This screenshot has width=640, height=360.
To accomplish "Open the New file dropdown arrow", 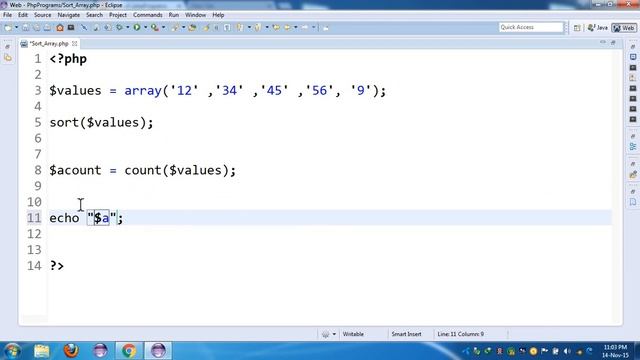I will click(16, 28).
